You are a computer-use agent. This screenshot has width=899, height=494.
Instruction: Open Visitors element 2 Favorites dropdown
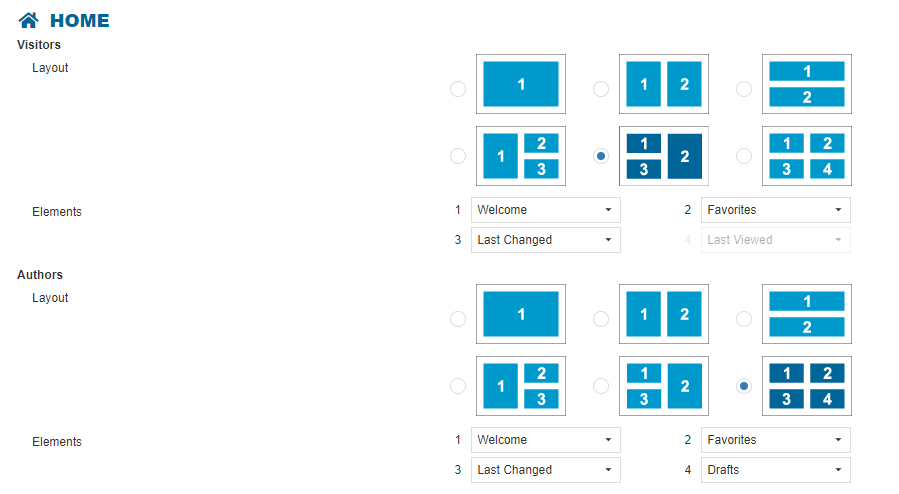(x=775, y=210)
